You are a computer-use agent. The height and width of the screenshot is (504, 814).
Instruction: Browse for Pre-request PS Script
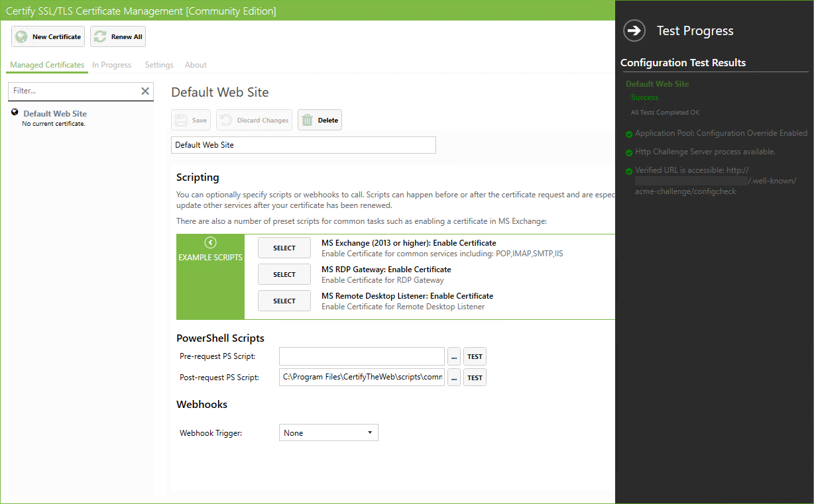pyautogui.click(x=454, y=356)
